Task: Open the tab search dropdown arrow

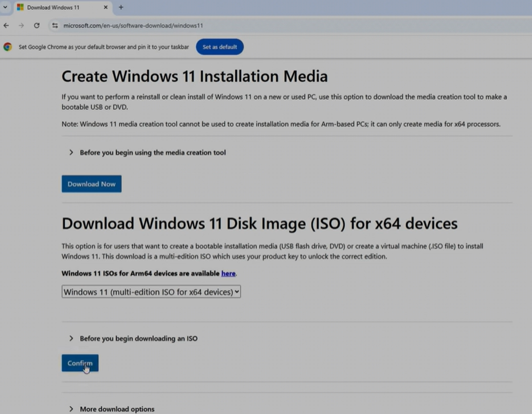Action: point(5,7)
